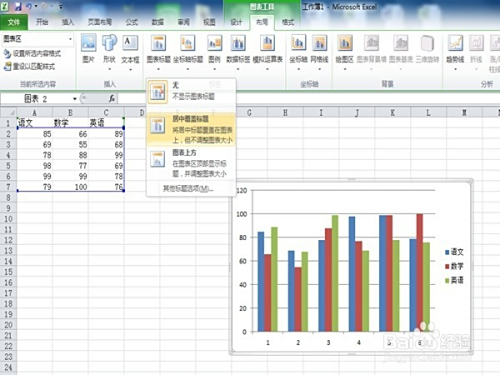
Task: Open the 趋势线 trendline options
Action: [455, 52]
